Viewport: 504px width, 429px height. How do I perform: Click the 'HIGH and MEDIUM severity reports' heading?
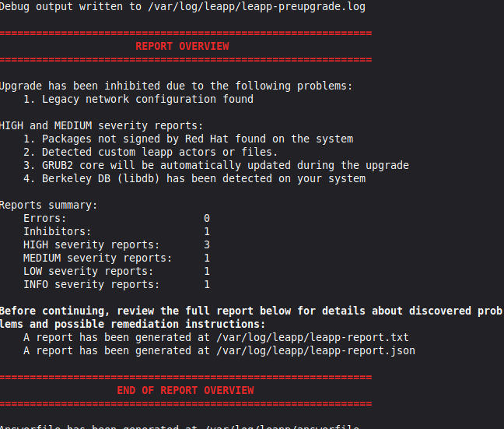point(101,125)
